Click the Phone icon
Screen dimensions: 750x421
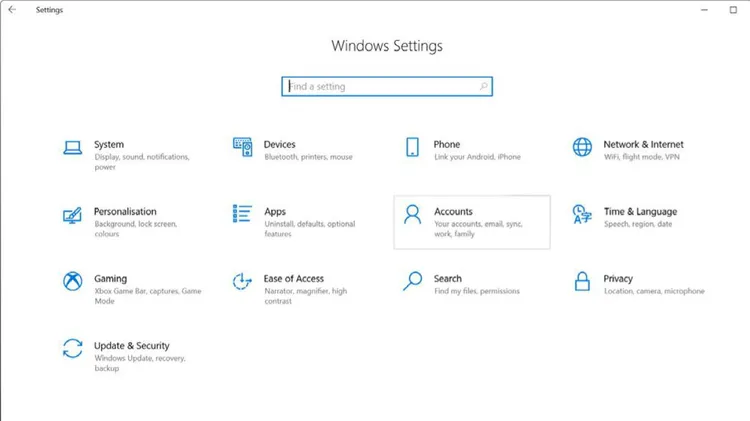click(412, 147)
